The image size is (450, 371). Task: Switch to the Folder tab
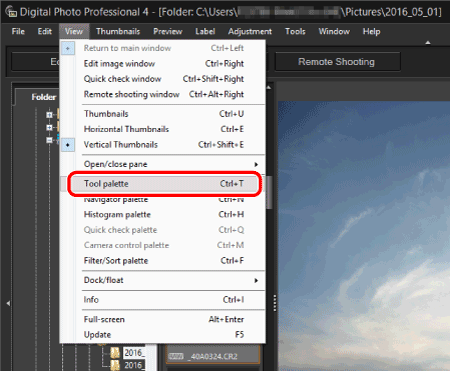(x=43, y=97)
